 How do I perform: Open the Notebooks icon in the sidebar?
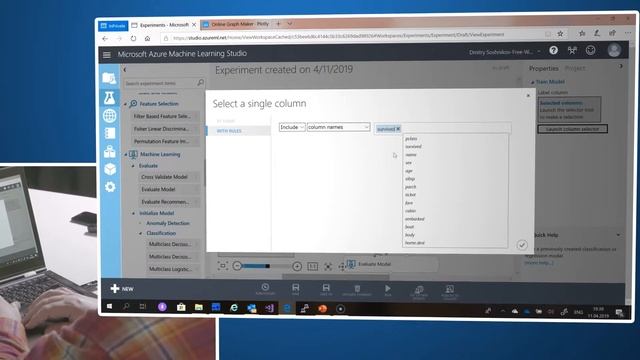click(x=110, y=133)
